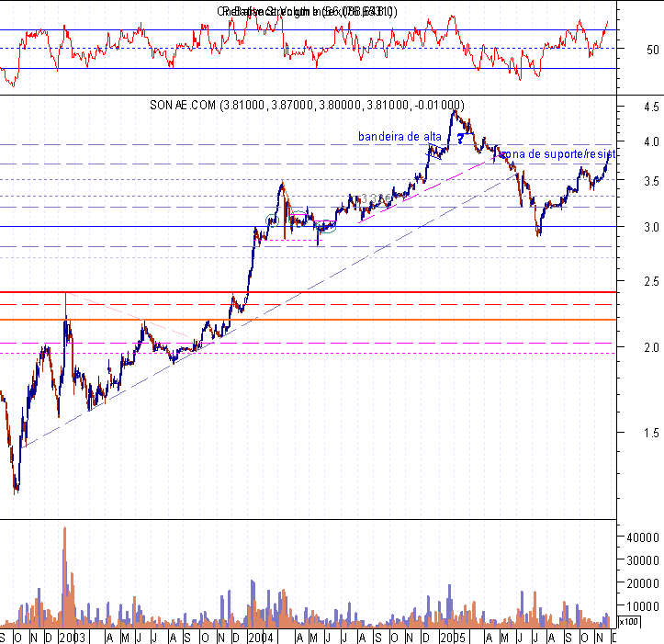Click the 4.0 price axis label

click(x=651, y=141)
